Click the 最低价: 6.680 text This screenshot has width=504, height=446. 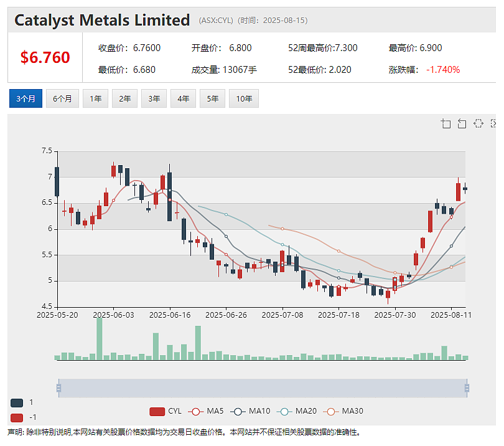tap(127, 70)
